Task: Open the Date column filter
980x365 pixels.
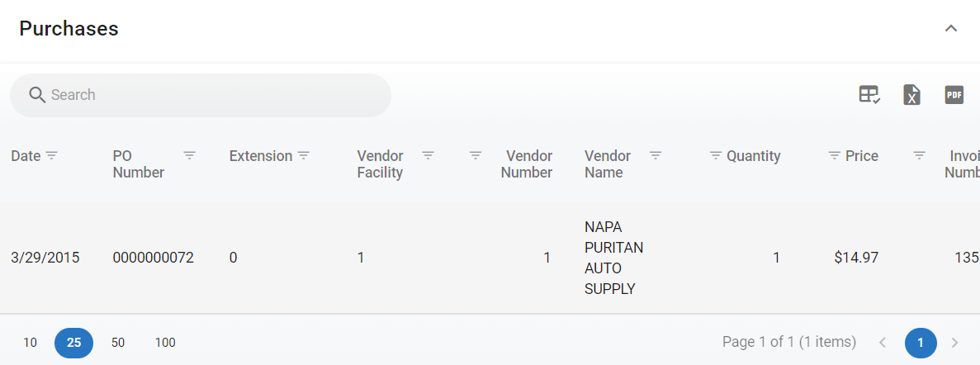Action: coord(51,156)
